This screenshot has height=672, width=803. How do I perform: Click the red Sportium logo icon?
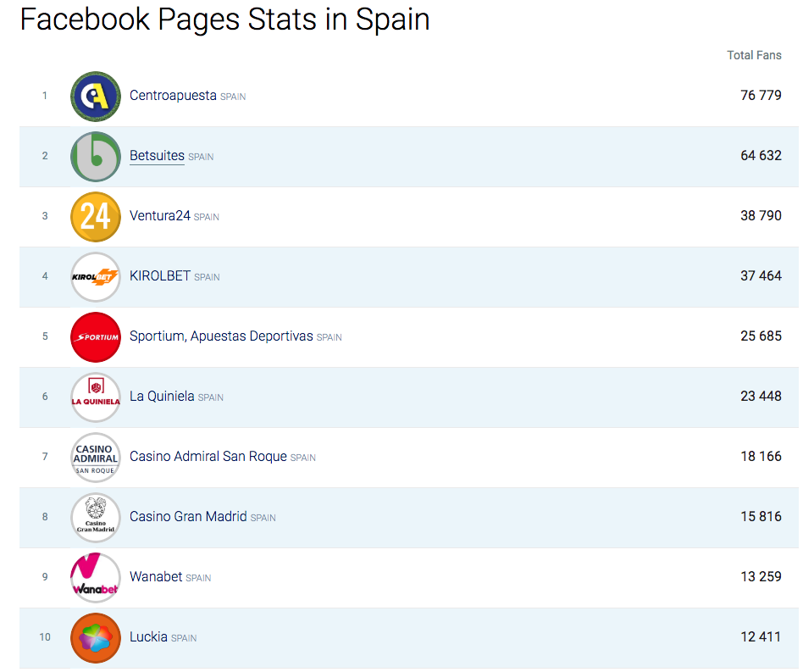tap(96, 337)
